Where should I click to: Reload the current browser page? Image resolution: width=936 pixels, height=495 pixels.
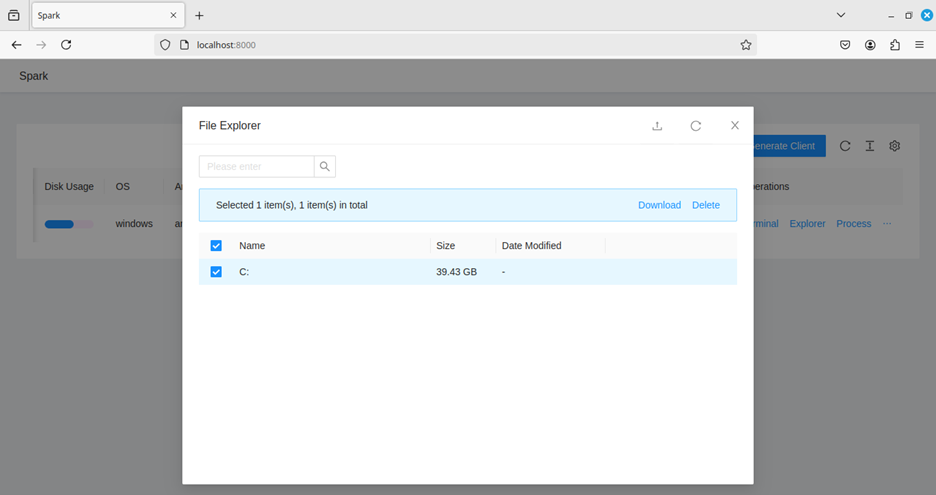click(66, 45)
